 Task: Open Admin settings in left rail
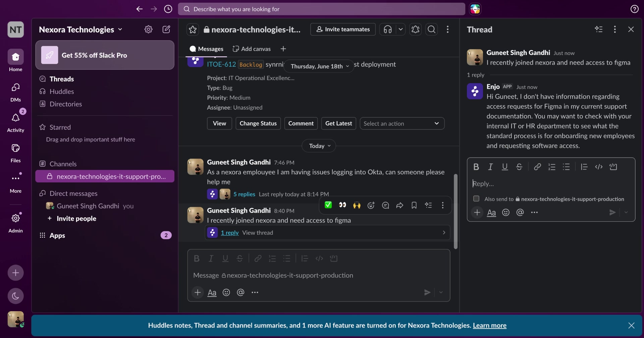(x=15, y=223)
